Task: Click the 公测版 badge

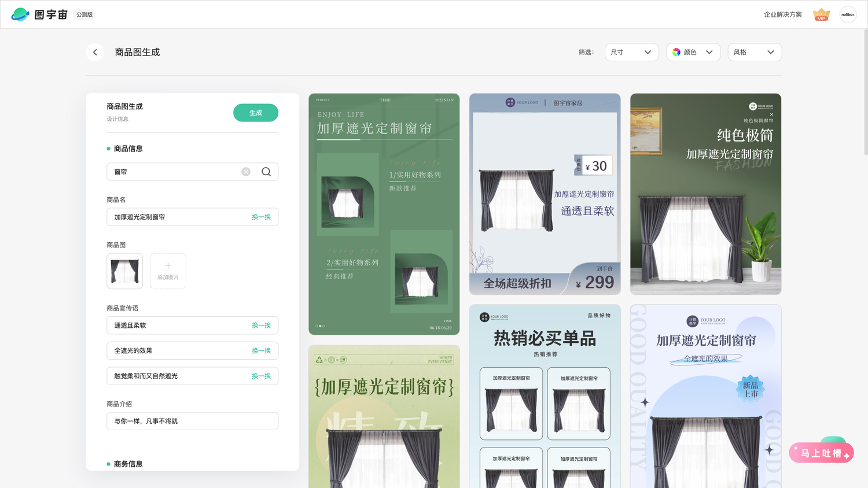Action: [84, 14]
